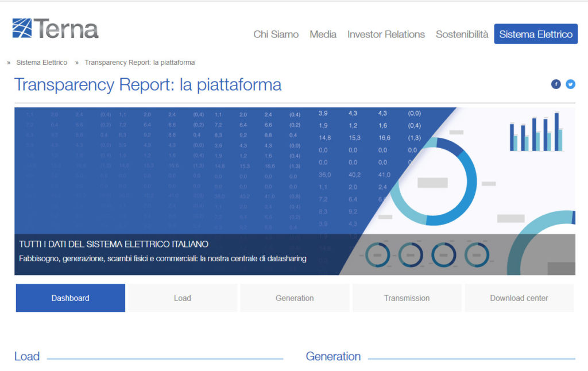588x371 pixels.
Task: Click the Sistema Elettrico breadcrumb link
Action: click(42, 63)
